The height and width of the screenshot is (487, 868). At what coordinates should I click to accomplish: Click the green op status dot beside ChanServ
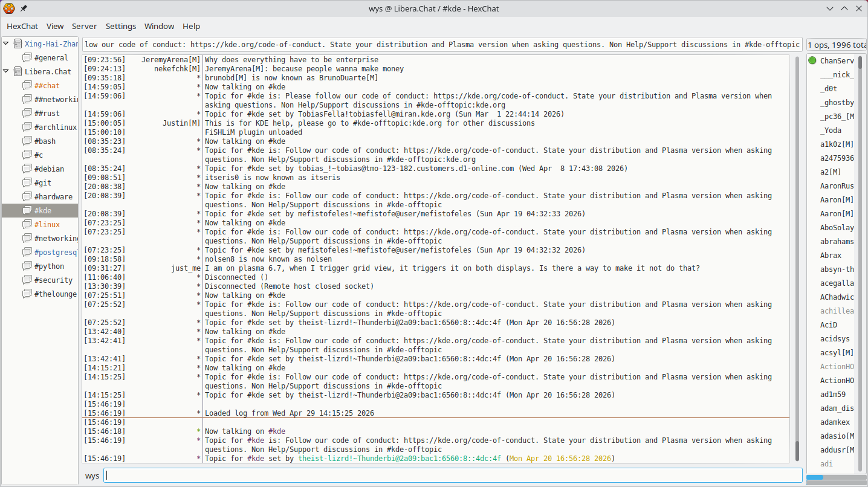[812, 60]
